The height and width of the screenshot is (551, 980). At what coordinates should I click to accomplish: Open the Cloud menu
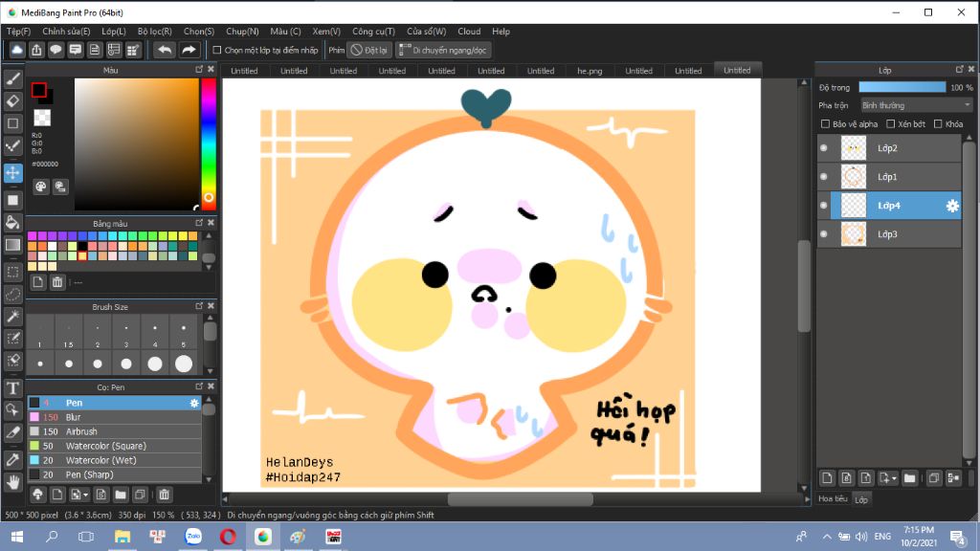[469, 32]
